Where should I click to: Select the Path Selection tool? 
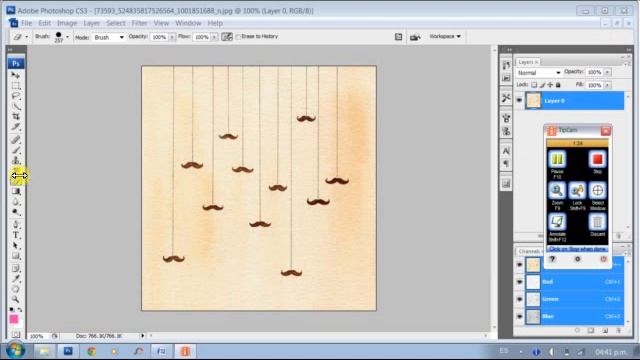[x=16, y=245]
